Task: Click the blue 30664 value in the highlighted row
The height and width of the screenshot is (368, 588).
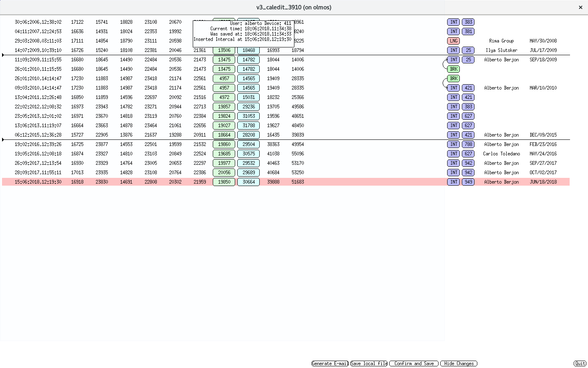Action: 248,182
